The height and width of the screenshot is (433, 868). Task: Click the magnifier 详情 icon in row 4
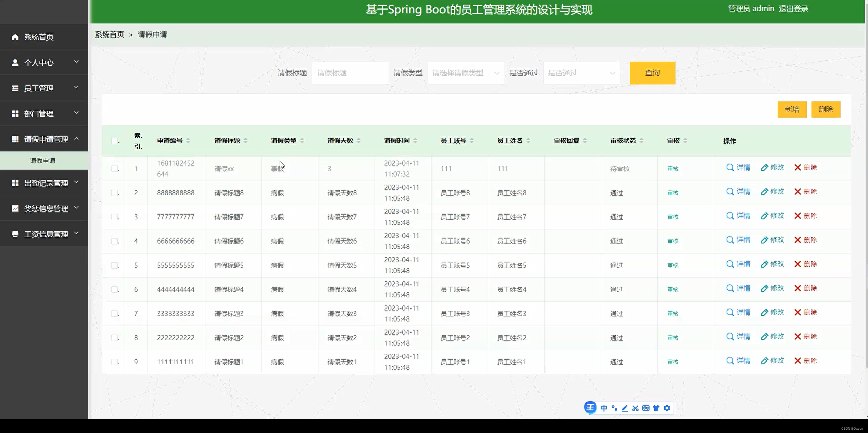tap(730, 240)
